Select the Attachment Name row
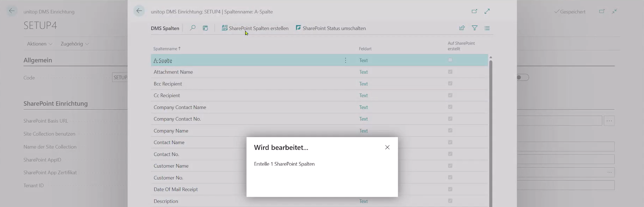This screenshot has width=644, height=207. coord(319,72)
